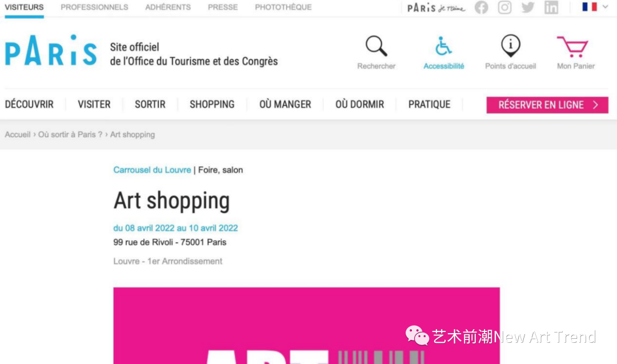Click the address '99 rue de Rivoli - 75001 Paris'
Screen dimensions: 617x364
170,242
